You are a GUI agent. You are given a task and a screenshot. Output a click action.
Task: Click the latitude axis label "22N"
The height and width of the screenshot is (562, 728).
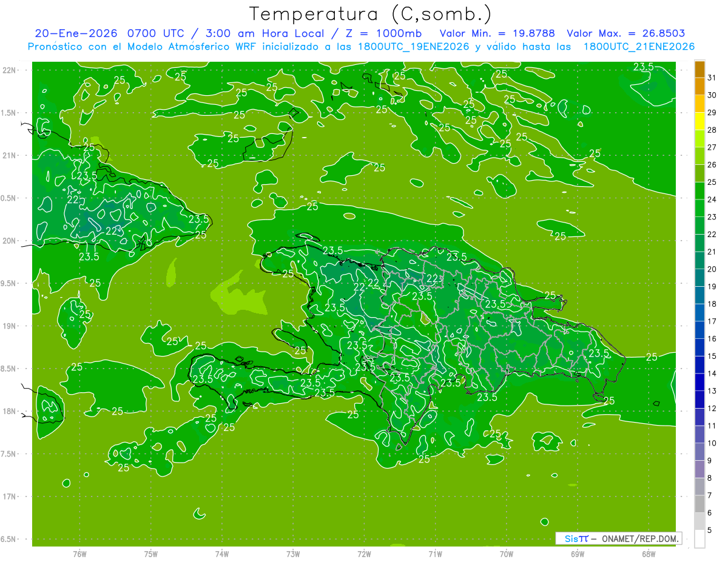click(x=10, y=70)
